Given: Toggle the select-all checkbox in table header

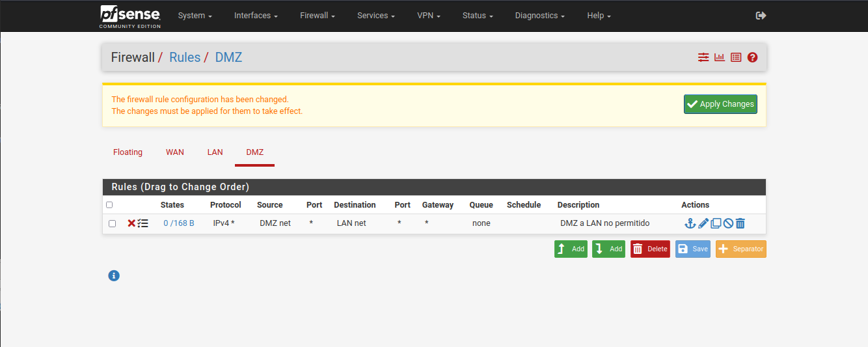Looking at the screenshot, I should (x=109, y=204).
